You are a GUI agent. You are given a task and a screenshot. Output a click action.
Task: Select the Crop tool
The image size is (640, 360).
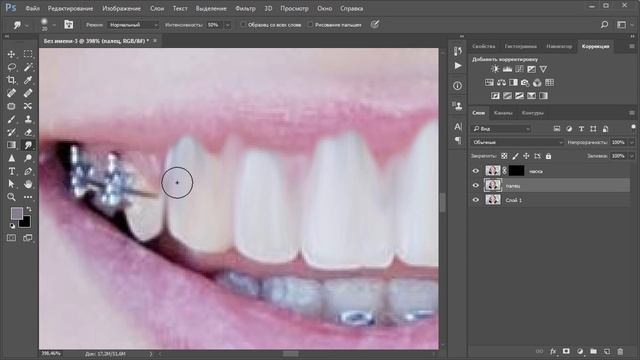[x=11, y=80]
